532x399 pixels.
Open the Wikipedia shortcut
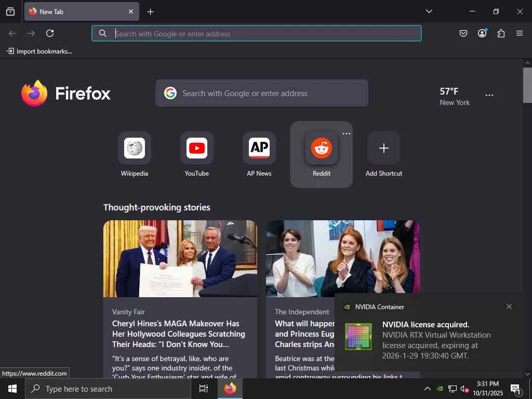point(135,154)
